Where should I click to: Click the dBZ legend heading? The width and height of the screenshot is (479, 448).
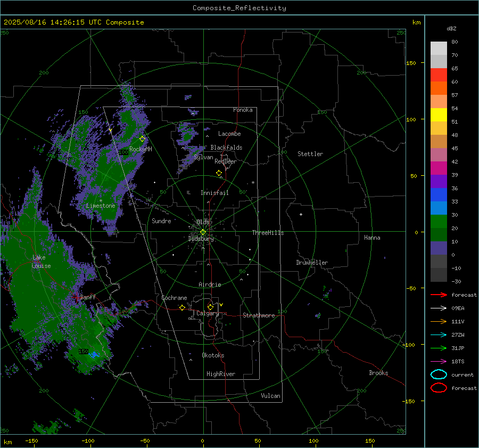pos(451,28)
